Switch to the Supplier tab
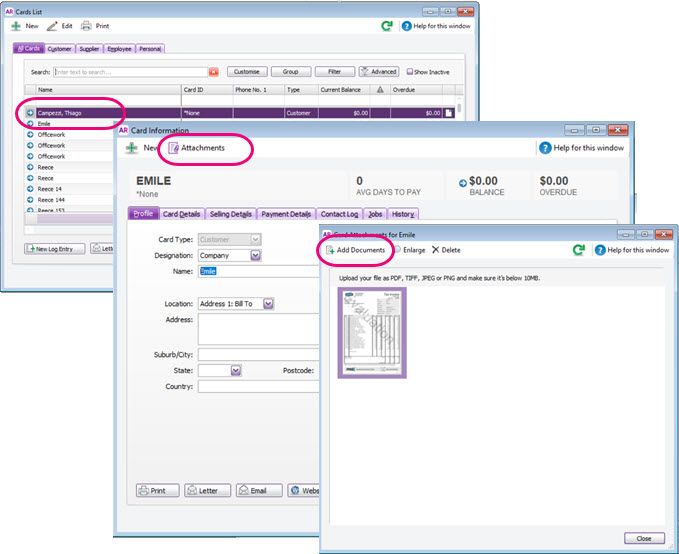This screenshot has width=679, height=554. pos(89,48)
